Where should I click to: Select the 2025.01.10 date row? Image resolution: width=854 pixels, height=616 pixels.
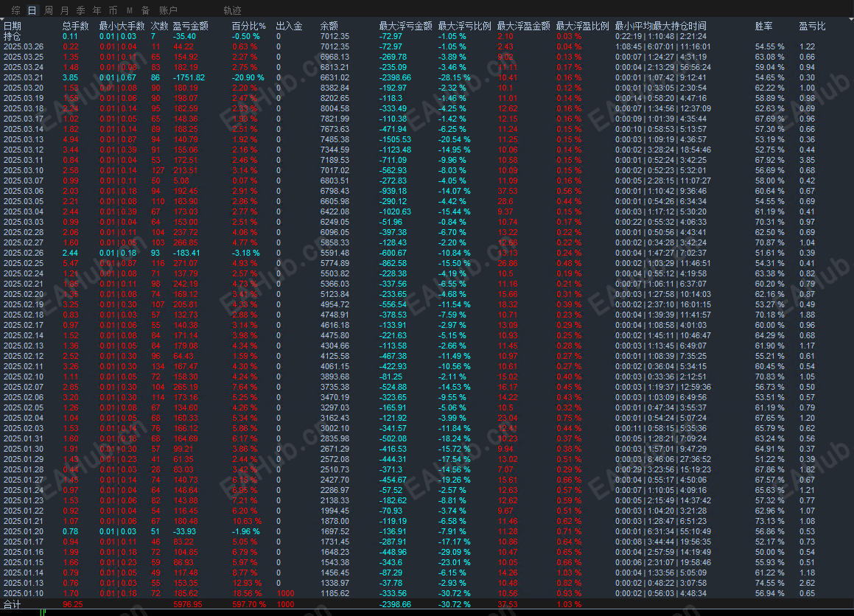pyautogui.click(x=24, y=593)
